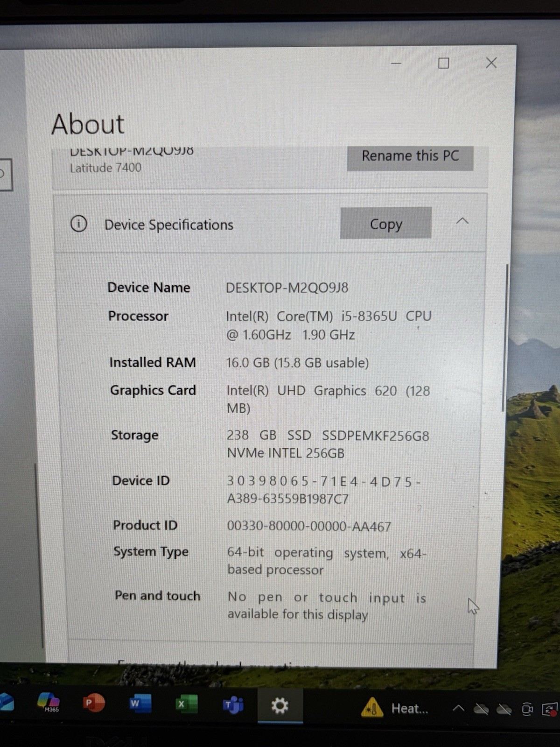This screenshot has height=747, width=560.
Task: Click the System Type label
Action: [x=151, y=552]
